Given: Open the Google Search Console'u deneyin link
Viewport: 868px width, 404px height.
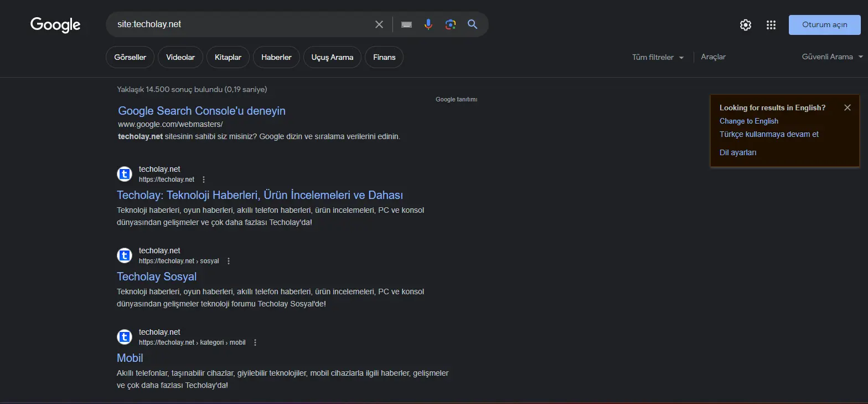Looking at the screenshot, I should point(202,111).
